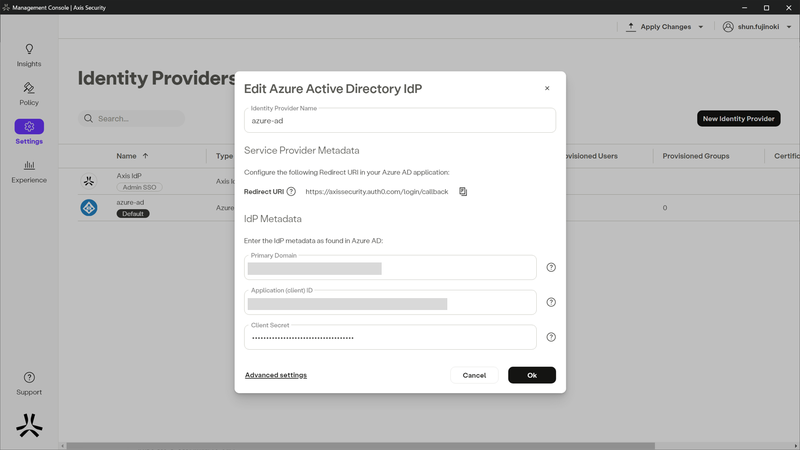This screenshot has width=800, height=450.
Task: Click the New Identity Provider button
Action: click(x=738, y=118)
